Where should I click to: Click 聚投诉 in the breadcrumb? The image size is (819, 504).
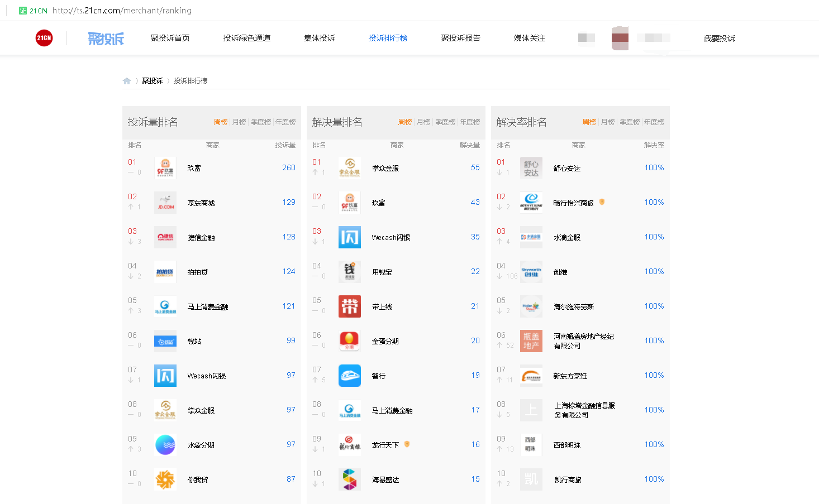[153, 81]
